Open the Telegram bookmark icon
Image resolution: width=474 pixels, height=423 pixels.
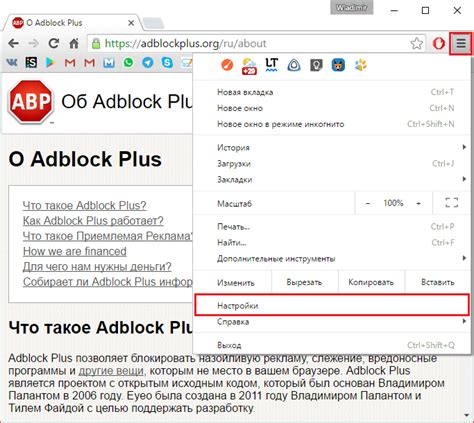pyautogui.click(x=148, y=62)
